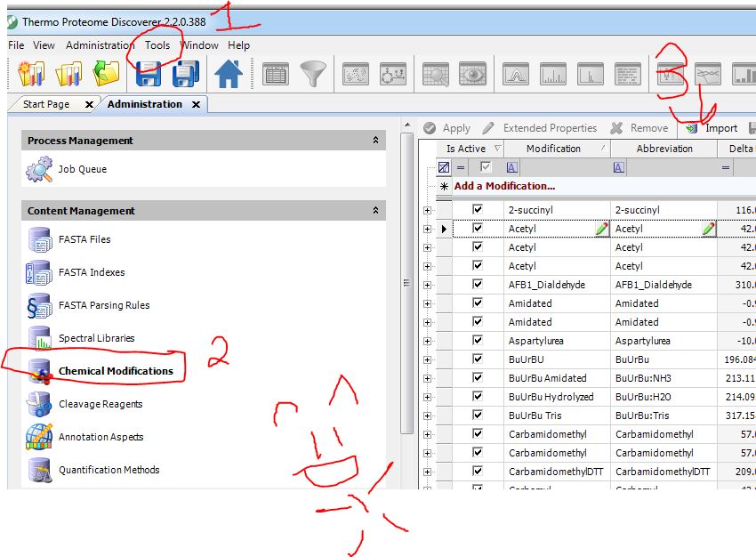Click the single floppy disk Save icon

pyautogui.click(x=149, y=74)
